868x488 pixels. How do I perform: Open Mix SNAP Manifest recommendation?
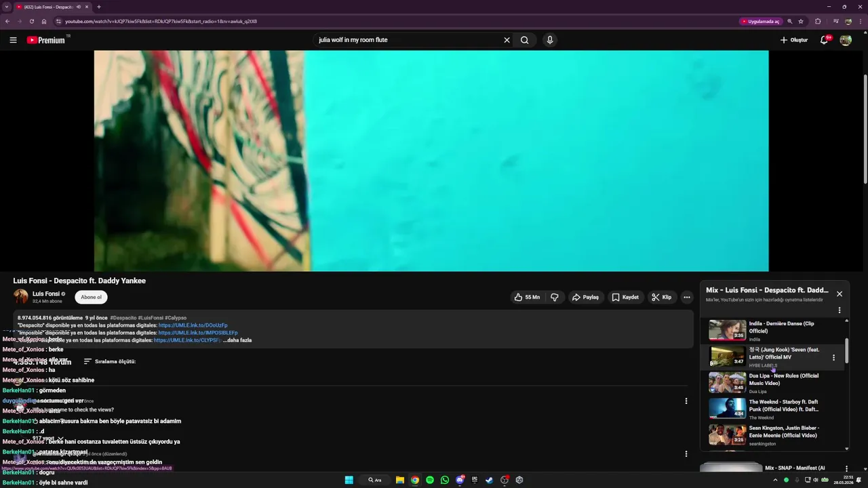[x=795, y=468]
